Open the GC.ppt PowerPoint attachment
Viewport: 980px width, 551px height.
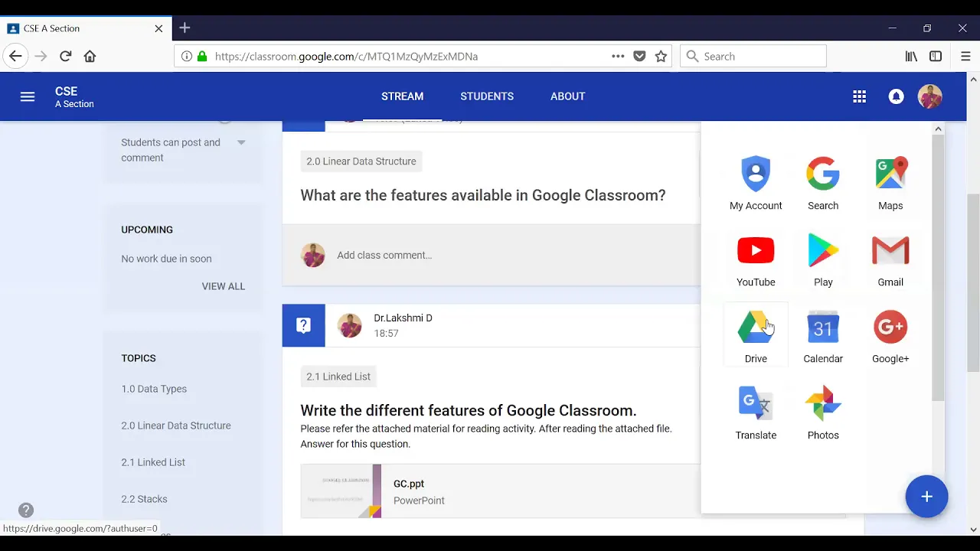click(x=501, y=491)
